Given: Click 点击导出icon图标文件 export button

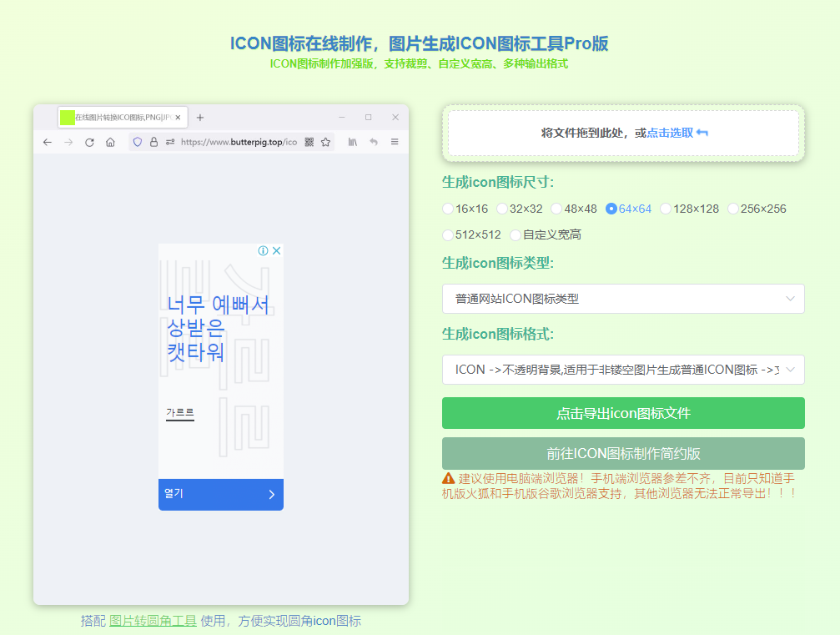Looking at the screenshot, I should (622, 413).
